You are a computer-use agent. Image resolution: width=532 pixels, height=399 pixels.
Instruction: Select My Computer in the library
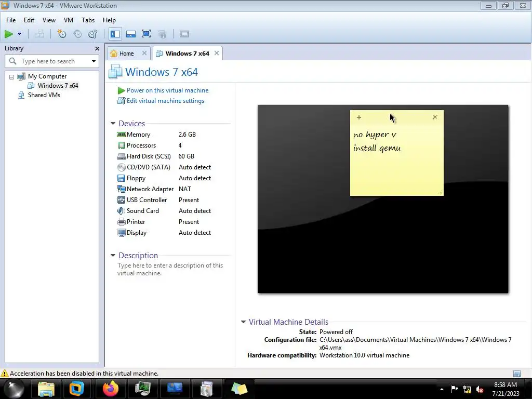click(47, 76)
